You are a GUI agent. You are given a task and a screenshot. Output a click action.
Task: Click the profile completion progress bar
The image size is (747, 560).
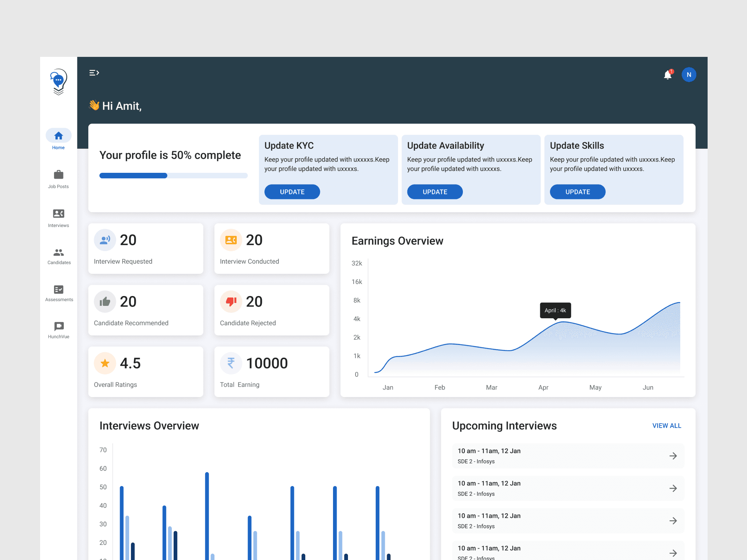(x=173, y=176)
